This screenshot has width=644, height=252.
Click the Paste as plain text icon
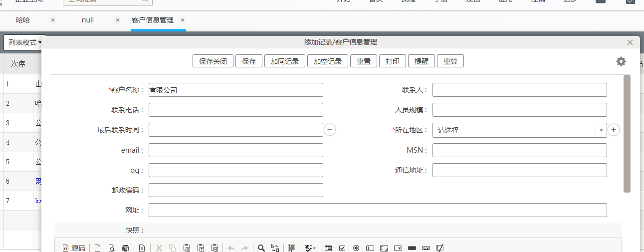click(x=201, y=248)
